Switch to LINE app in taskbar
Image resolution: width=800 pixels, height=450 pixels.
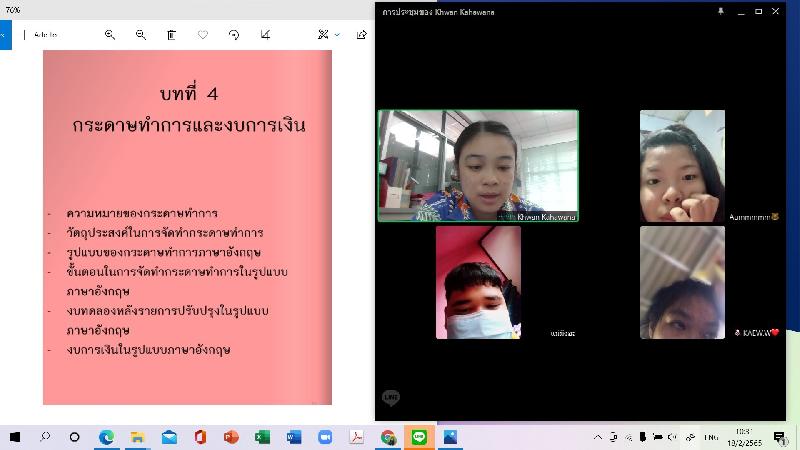[419, 437]
